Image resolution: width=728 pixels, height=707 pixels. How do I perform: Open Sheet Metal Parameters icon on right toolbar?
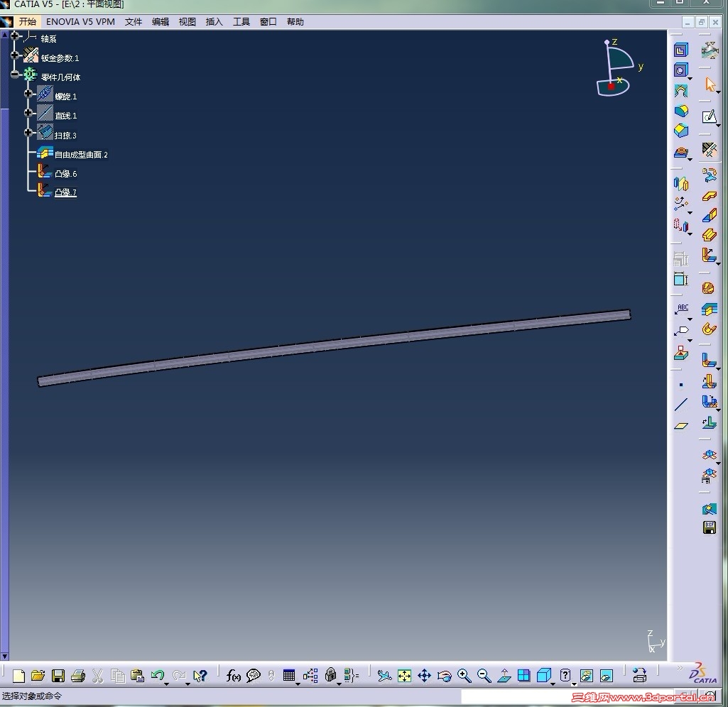710,149
